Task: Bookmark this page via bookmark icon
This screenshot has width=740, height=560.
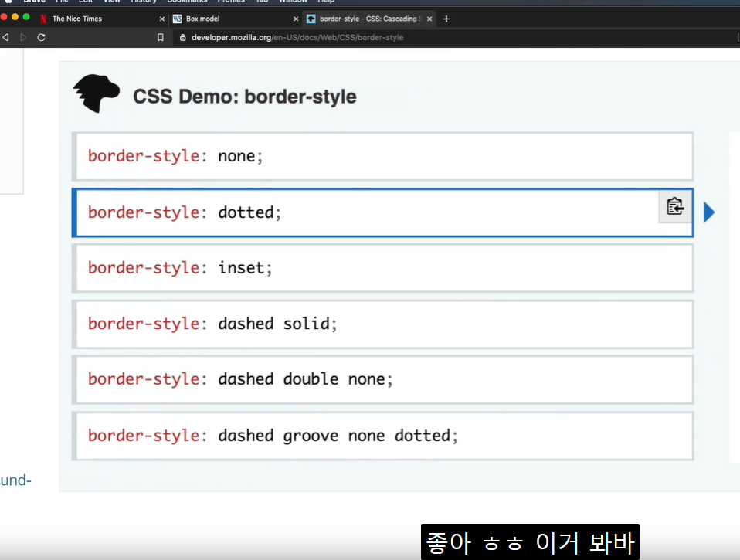Action: coord(161,37)
